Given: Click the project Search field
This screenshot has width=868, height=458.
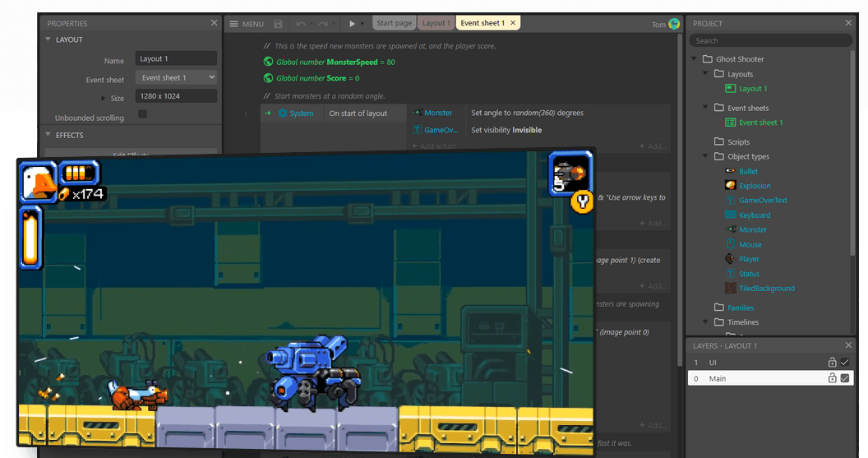Looking at the screenshot, I should tap(770, 40).
